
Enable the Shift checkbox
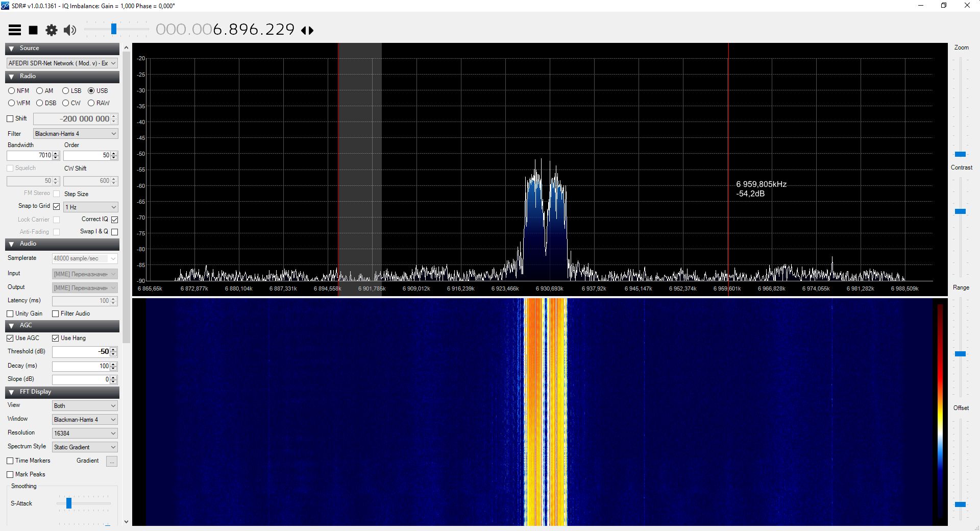coord(10,118)
